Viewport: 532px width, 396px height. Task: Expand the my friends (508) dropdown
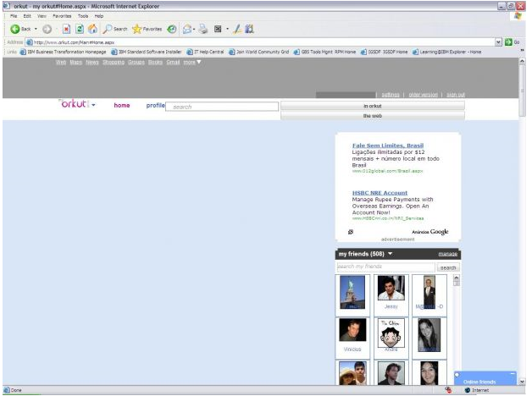[x=391, y=254]
